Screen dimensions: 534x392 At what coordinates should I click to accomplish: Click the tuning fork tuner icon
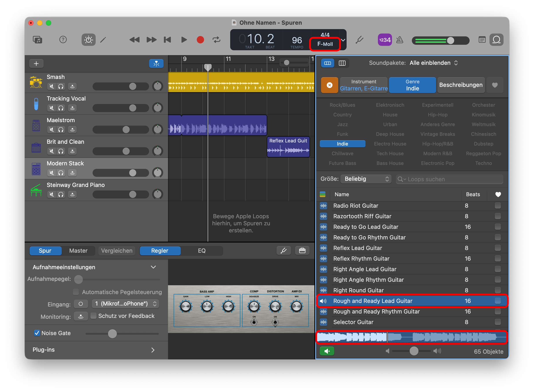(360, 40)
